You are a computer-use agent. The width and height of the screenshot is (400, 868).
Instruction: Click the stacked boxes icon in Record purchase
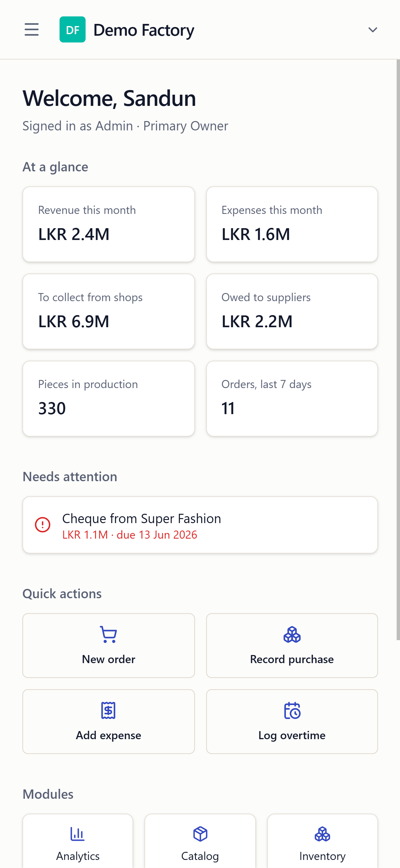pos(292,635)
